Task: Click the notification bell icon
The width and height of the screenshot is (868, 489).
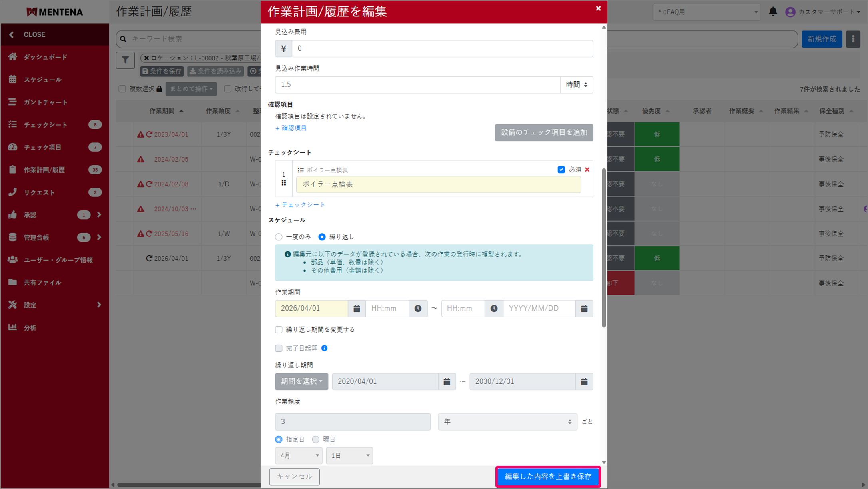Action: coord(773,12)
